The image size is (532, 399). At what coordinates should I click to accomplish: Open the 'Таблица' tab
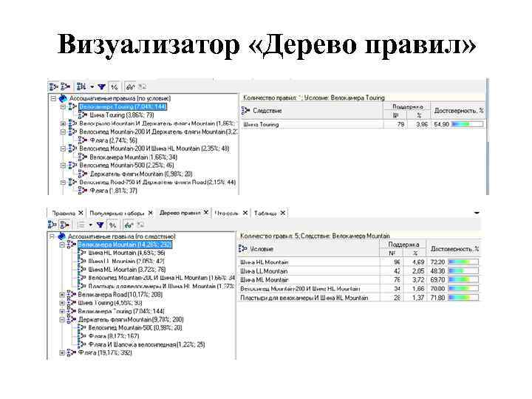[265, 213]
